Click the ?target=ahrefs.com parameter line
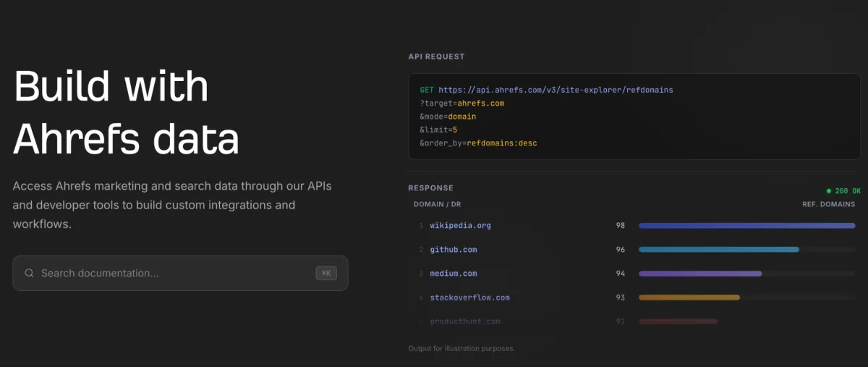The width and height of the screenshot is (868, 367). click(461, 104)
